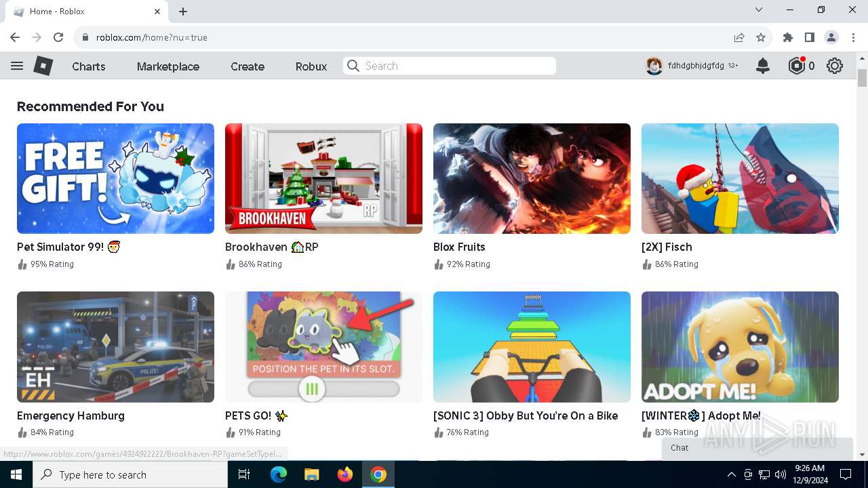The height and width of the screenshot is (488, 868).
Task: Open the [2X] Fisch title link
Action: (667, 247)
